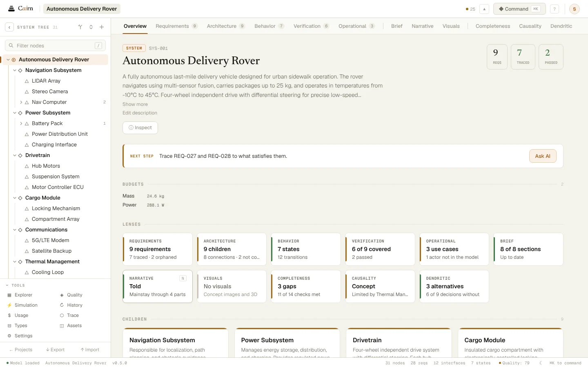Image resolution: width=588 pixels, height=368 pixels.
Task: Open the help question mark button
Action: pyautogui.click(x=555, y=9)
